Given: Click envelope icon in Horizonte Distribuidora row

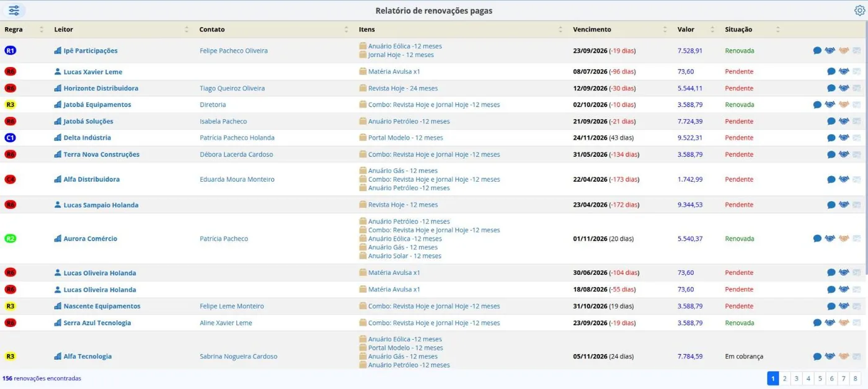Looking at the screenshot, I should point(856,88).
